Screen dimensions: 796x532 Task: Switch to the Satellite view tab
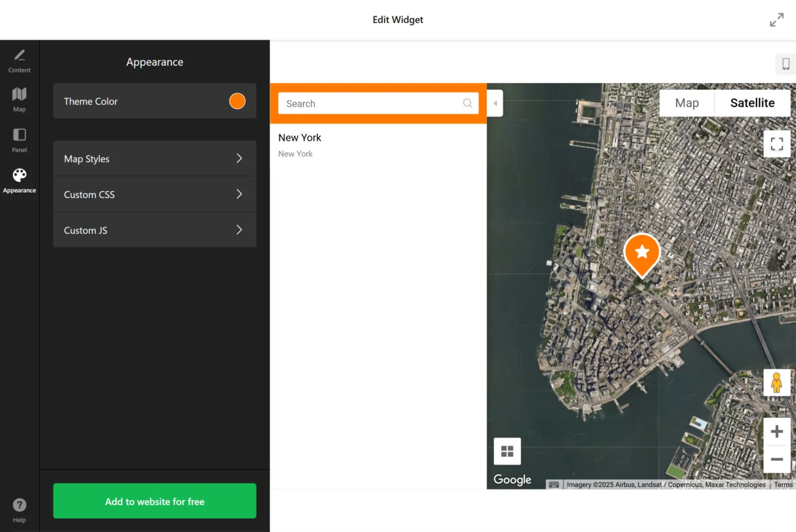tap(752, 103)
